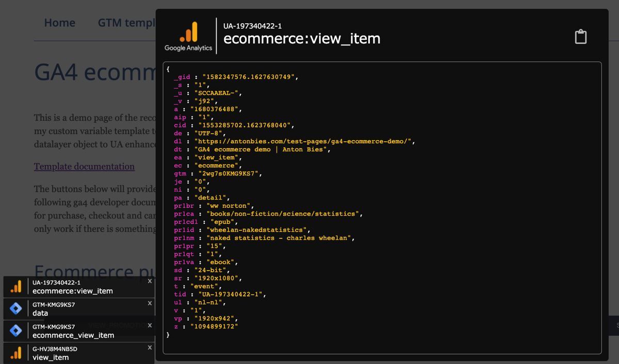Viewport: 619px width, 364px height.
Task: Select the G-HVJ8M4NB5D view_item card
Action: 78,353
